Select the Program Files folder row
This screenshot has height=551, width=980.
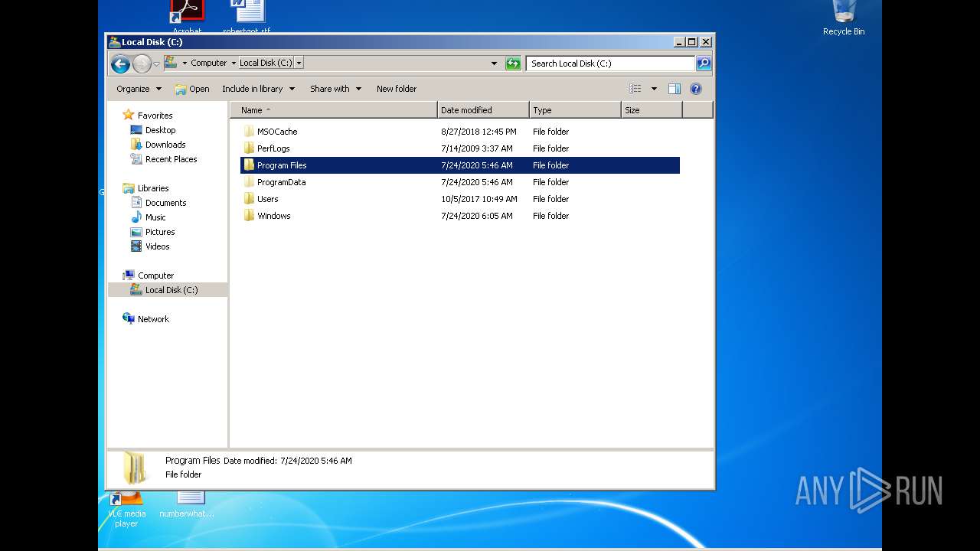[460, 165]
